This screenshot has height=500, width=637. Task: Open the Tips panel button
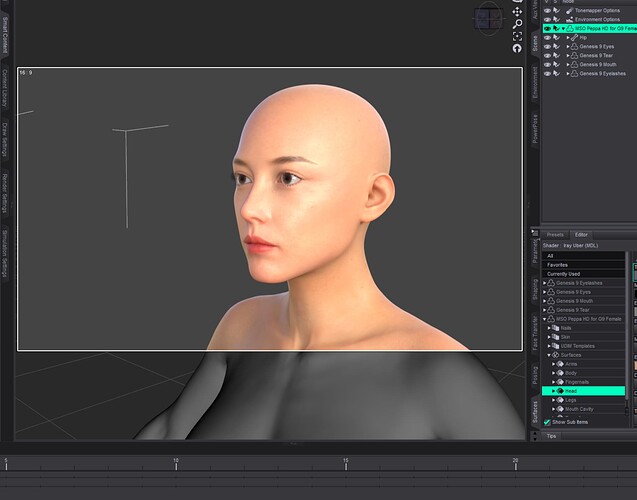point(551,436)
